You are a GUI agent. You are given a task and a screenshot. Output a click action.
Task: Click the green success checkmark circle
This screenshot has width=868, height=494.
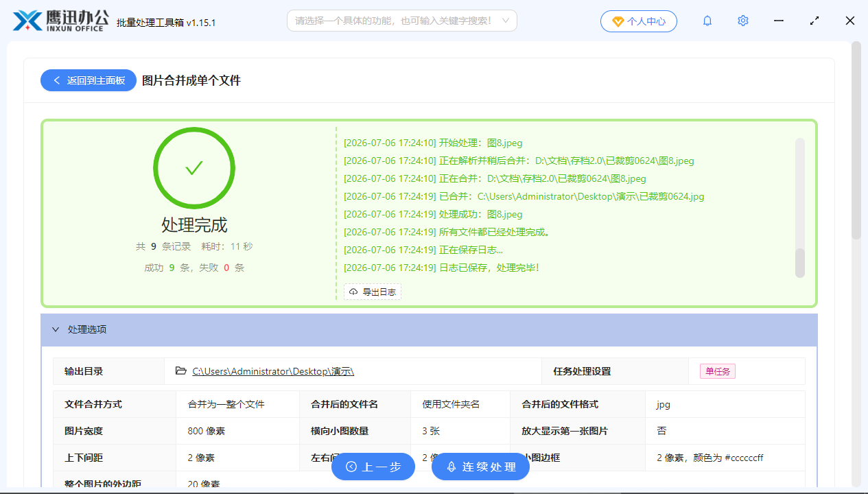pyautogui.click(x=194, y=168)
